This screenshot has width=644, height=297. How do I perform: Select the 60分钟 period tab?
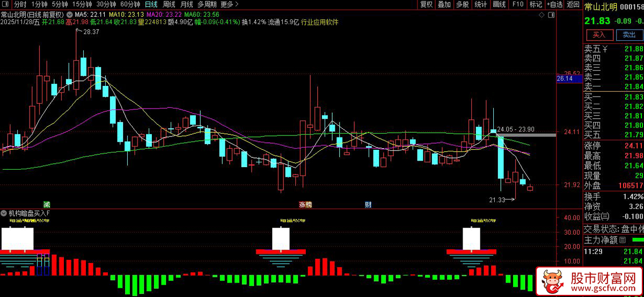pos(130,4)
